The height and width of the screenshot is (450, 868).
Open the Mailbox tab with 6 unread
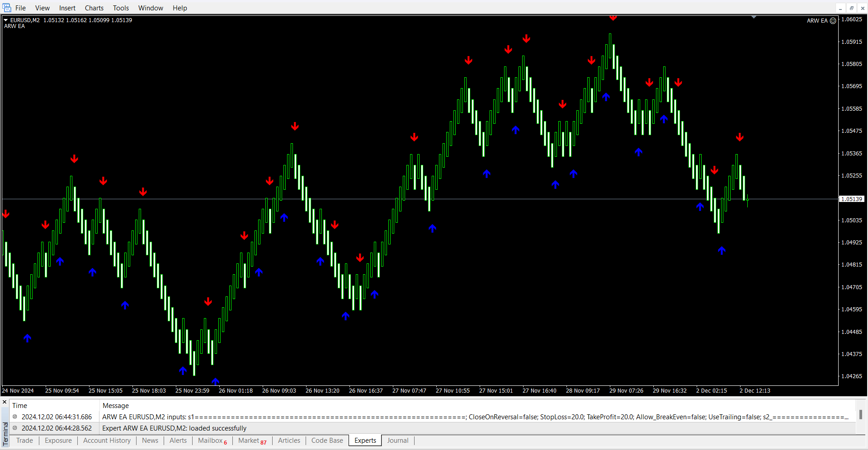click(212, 441)
